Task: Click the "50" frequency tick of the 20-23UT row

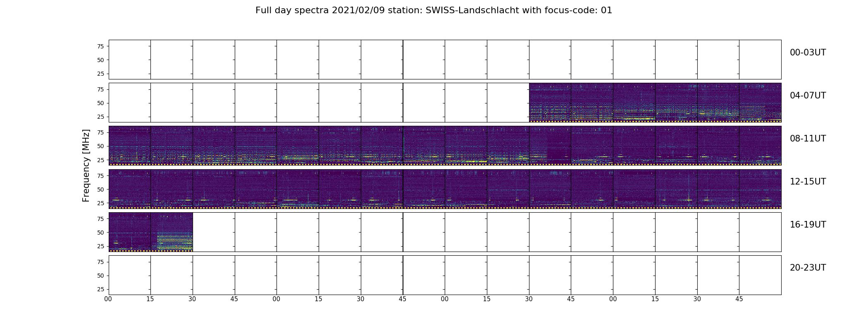Action: pos(100,276)
